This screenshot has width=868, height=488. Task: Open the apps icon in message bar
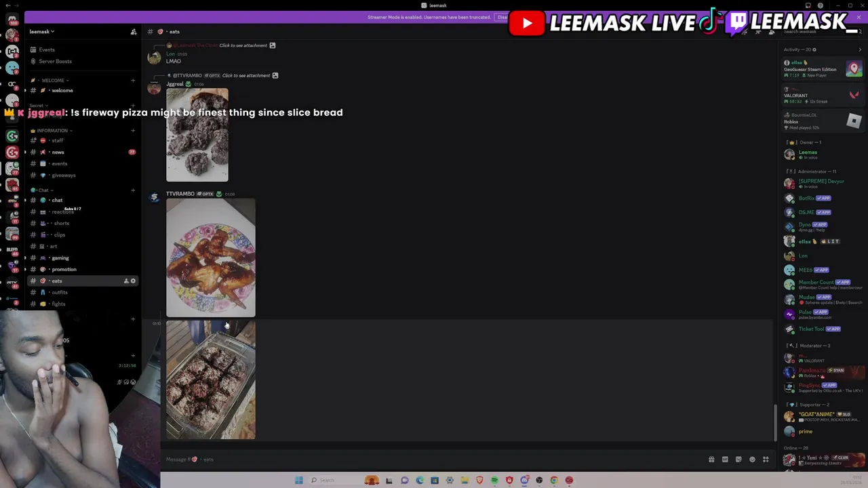[766, 460]
